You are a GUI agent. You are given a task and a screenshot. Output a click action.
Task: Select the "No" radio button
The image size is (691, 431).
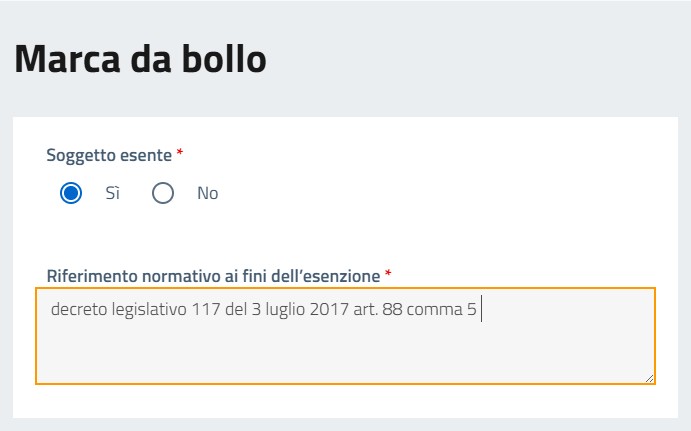point(163,194)
